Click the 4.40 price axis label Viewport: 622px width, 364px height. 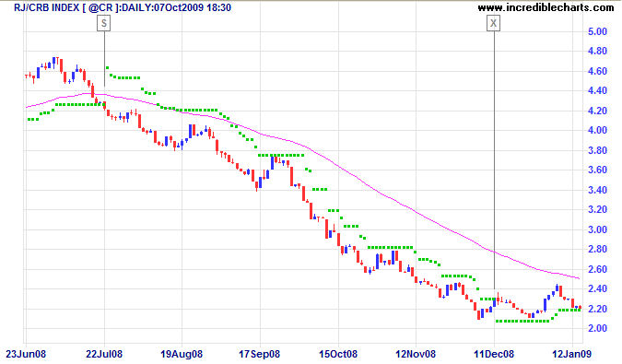point(597,91)
